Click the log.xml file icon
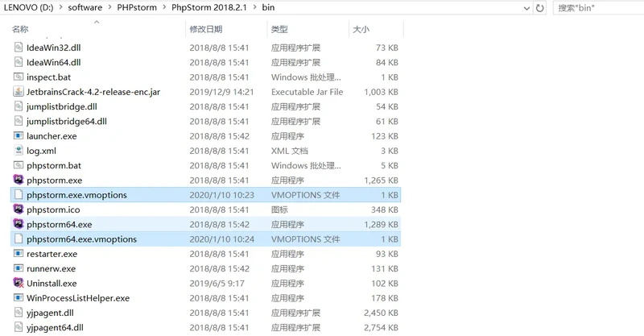The width and height of the screenshot is (644, 336). tap(19, 151)
